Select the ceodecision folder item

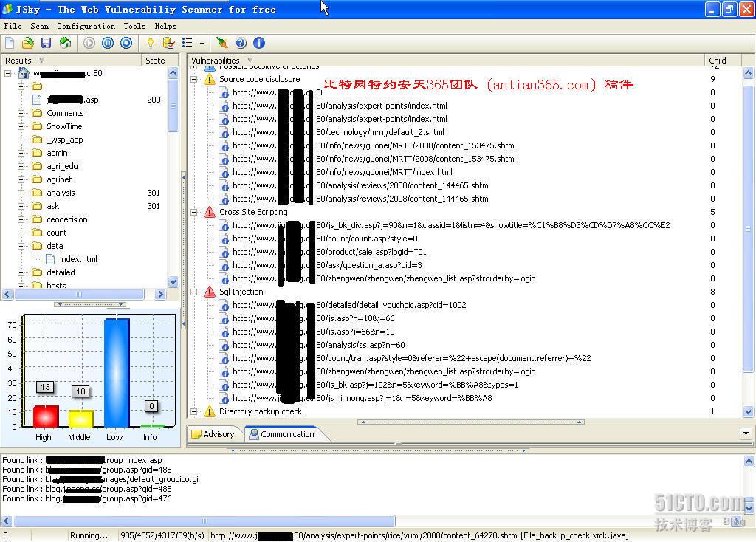pos(67,219)
